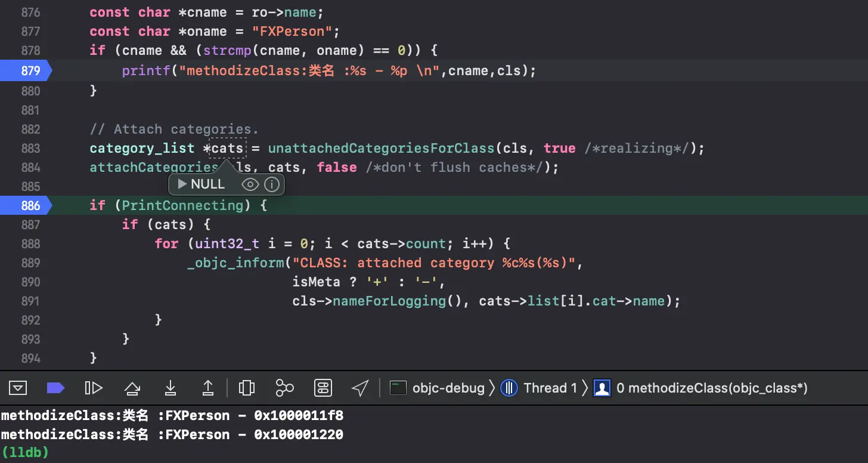Select the objc-debug process in jump bar
The width and height of the screenshot is (868, 463).
tap(438, 388)
